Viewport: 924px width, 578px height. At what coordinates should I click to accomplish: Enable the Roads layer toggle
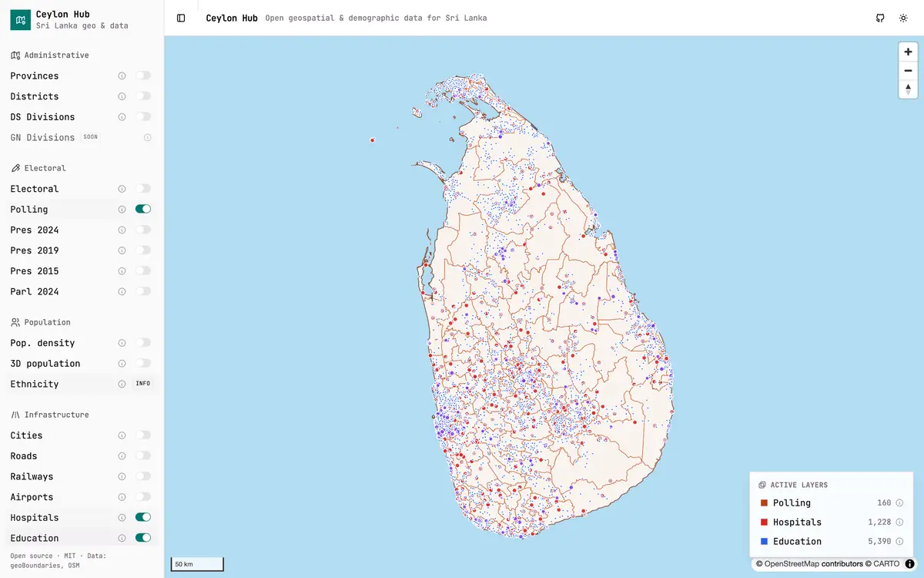(143, 455)
